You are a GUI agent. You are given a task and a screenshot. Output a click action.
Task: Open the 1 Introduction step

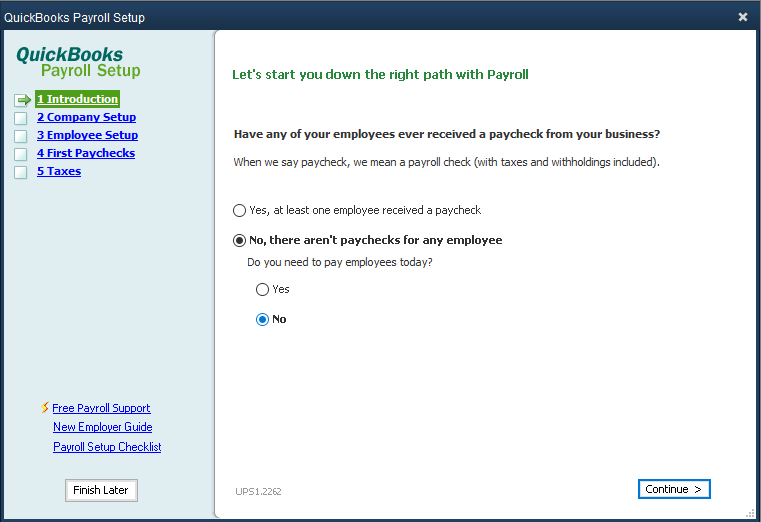point(78,99)
